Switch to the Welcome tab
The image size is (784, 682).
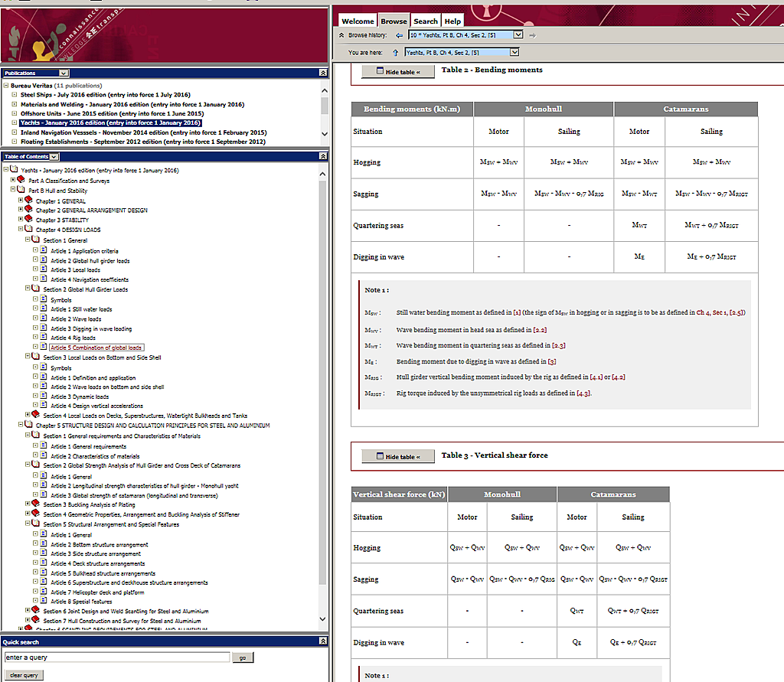(358, 21)
